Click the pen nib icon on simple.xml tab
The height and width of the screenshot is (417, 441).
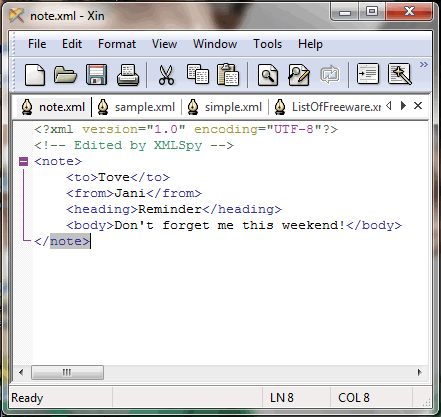tap(193, 107)
